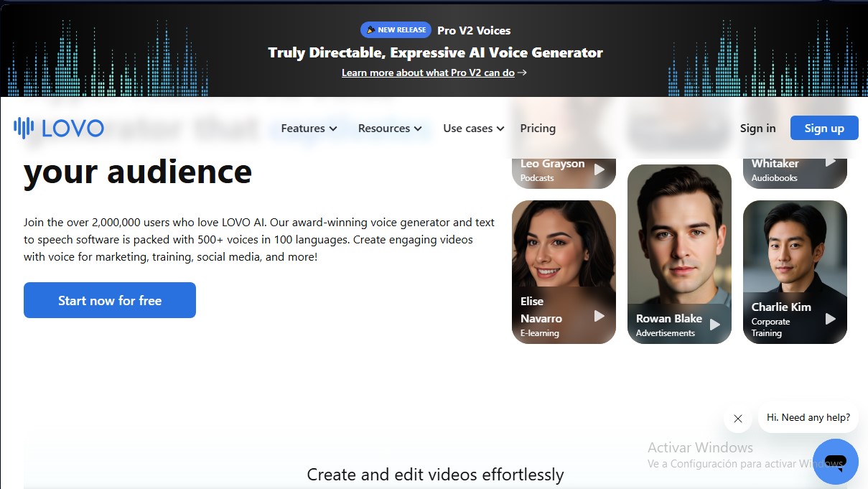Viewport: 868px width, 489px height.
Task: Play Charlie Kim Corporate Training sample
Action: coord(831,319)
